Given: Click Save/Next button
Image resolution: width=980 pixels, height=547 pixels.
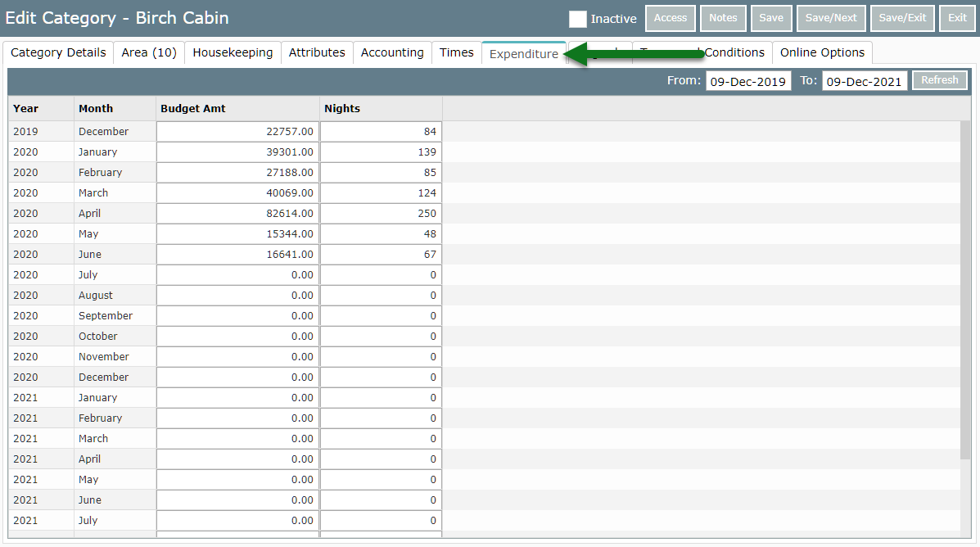Looking at the screenshot, I should 831,18.
